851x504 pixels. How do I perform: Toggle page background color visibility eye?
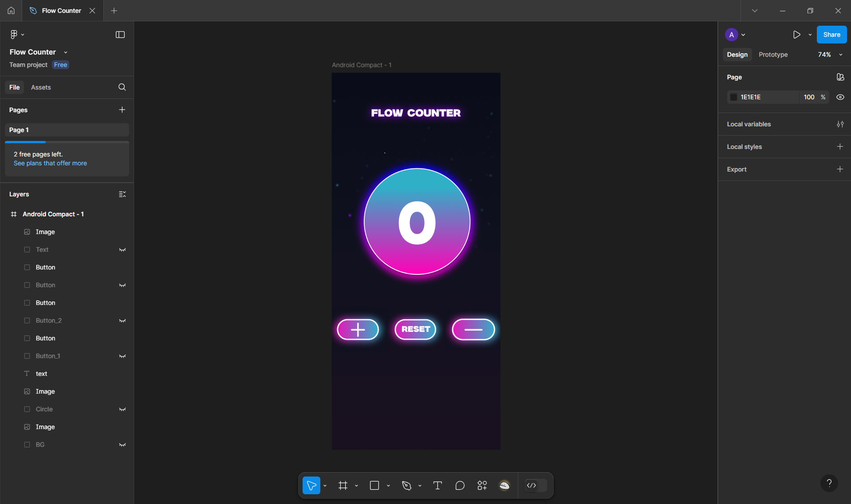pos(840,97)
